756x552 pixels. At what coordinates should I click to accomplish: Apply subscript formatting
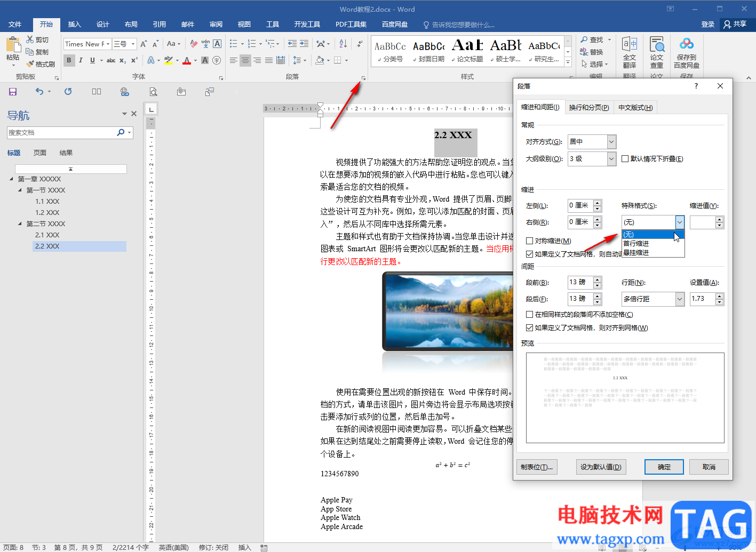click(123, 60)
